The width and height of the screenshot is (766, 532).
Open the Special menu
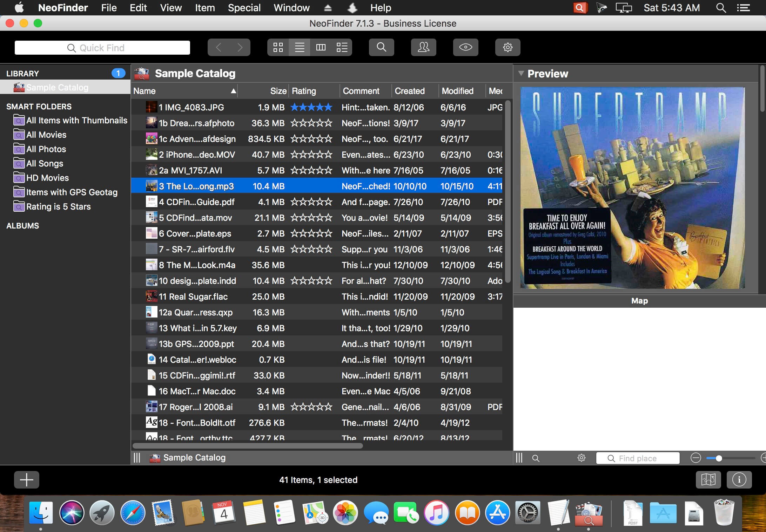(244, 8)
